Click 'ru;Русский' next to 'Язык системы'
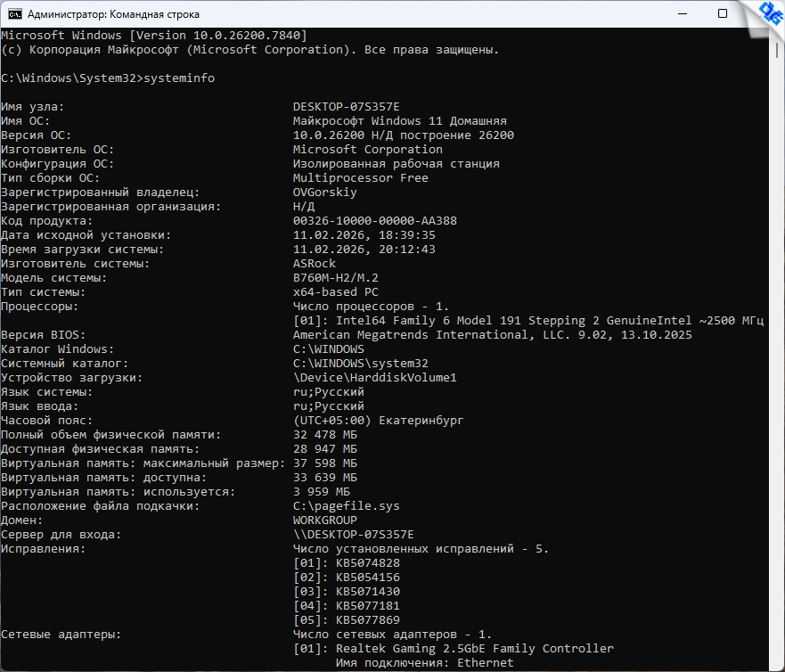This screenshot has height=672, width=785. click(x=329, y=392)
